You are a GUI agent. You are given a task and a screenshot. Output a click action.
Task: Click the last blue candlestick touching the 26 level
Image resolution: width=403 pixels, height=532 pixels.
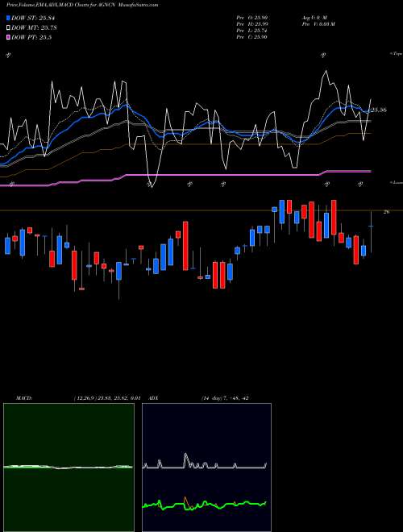(372, 231)
